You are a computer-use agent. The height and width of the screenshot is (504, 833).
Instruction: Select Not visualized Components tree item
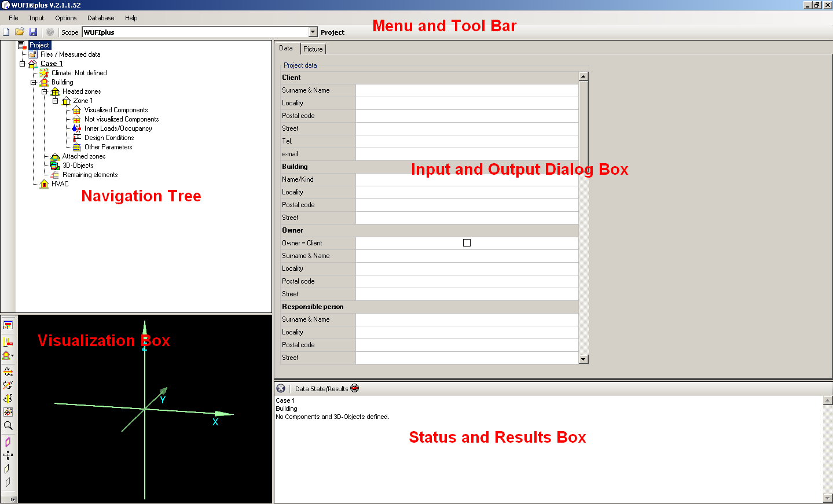point(122,119)
